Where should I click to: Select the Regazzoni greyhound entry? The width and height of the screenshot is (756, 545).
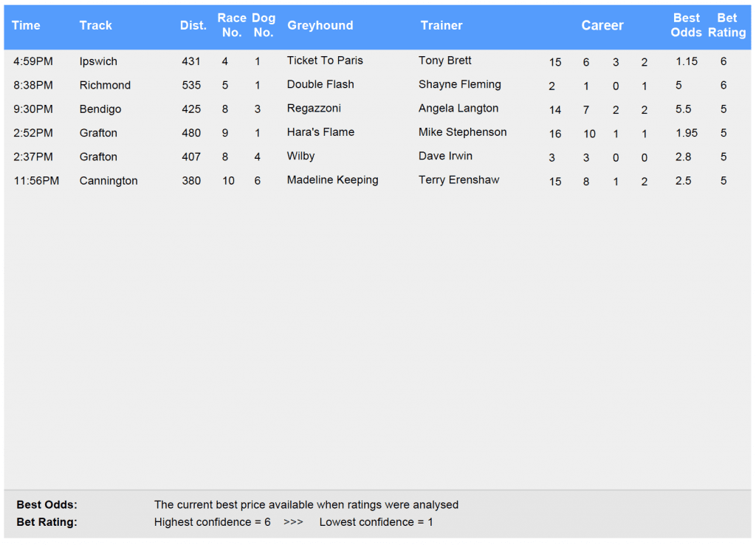pos(314,109)
